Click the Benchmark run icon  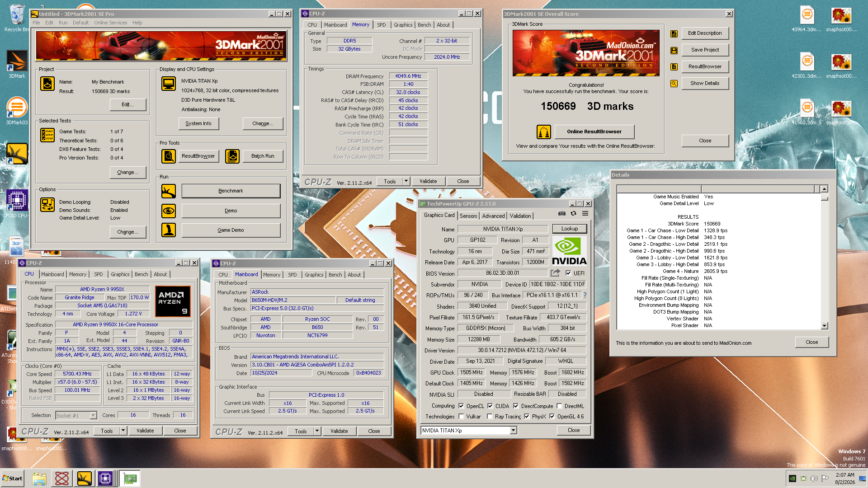[x=169, y=191]
